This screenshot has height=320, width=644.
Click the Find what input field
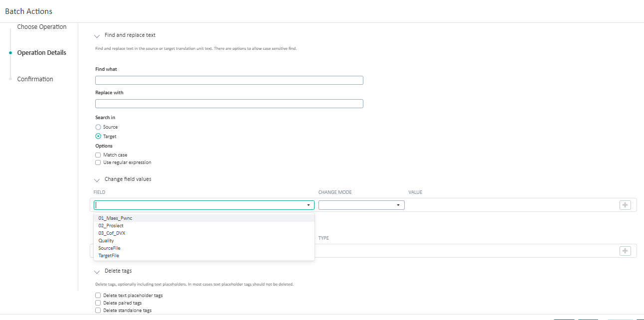(x=229, y=80)
